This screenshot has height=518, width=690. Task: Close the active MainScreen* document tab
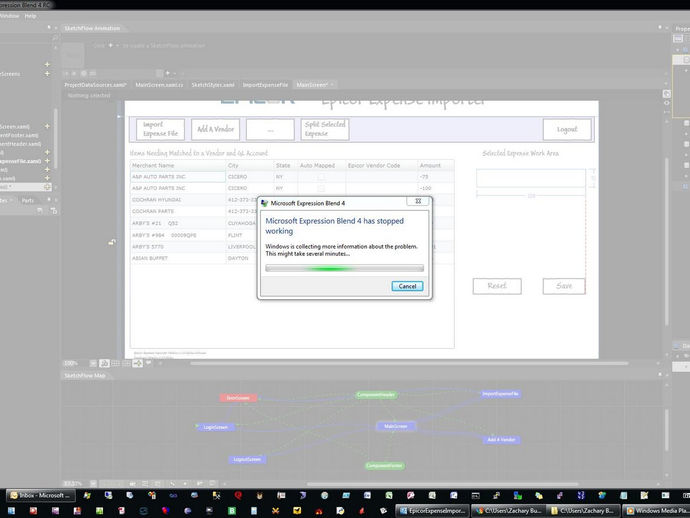332,84
